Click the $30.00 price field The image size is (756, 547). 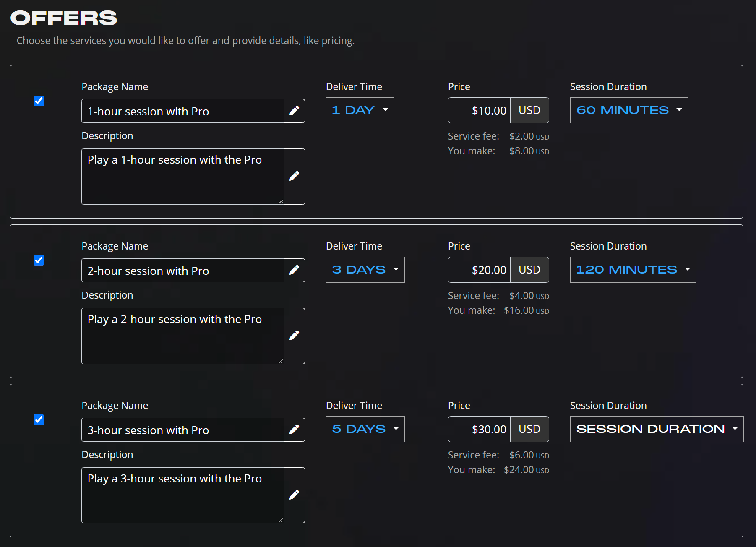[x=479, y=429]
